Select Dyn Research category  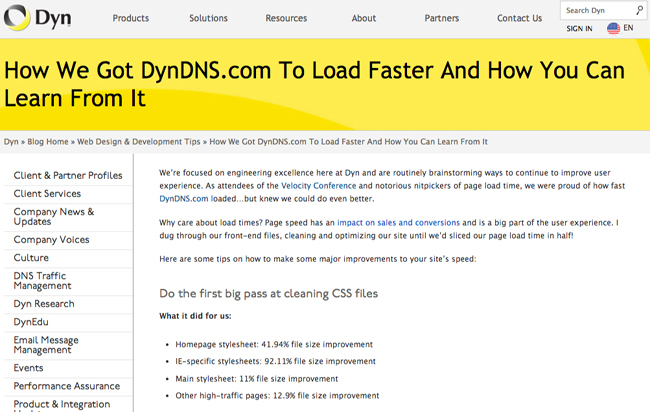click(44, 304)
